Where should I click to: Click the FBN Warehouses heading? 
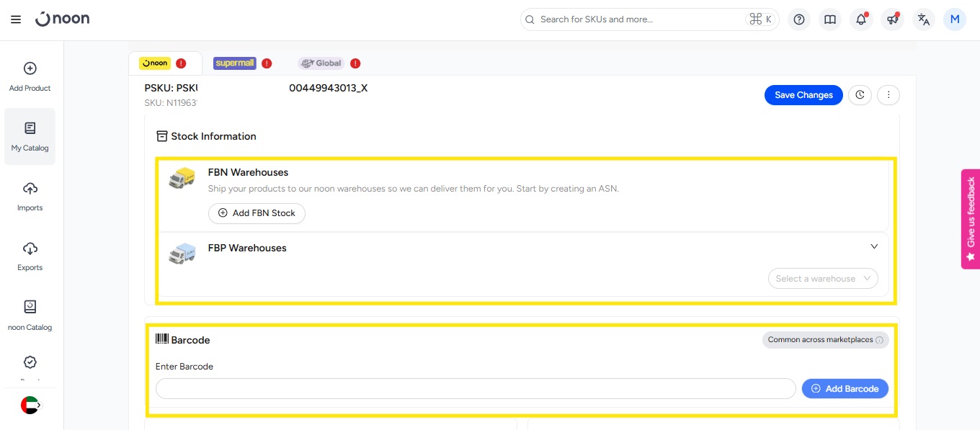248,172
